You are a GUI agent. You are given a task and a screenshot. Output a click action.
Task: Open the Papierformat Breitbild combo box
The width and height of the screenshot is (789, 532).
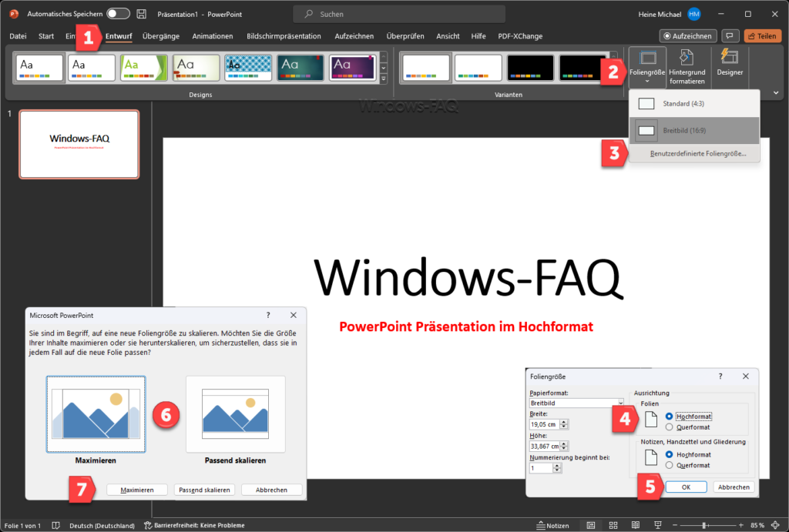[576, 403]
